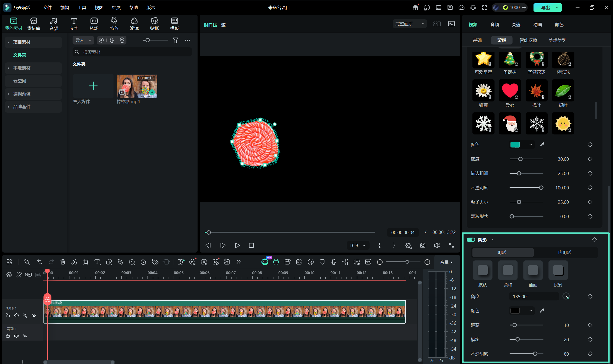
Task: Click the crop tool in timeline toolbar
Action: click(x=85, y=262)
